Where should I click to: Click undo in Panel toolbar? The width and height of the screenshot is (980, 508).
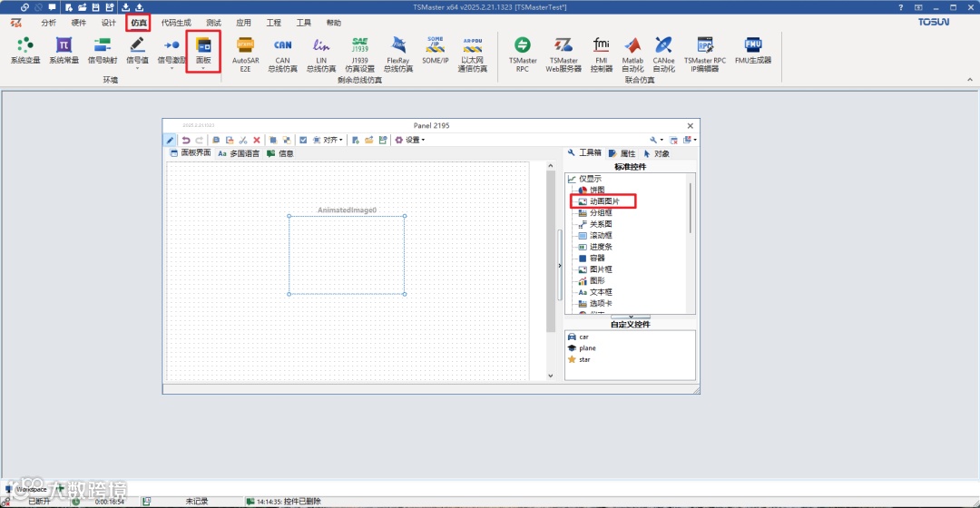pos(186,140)
